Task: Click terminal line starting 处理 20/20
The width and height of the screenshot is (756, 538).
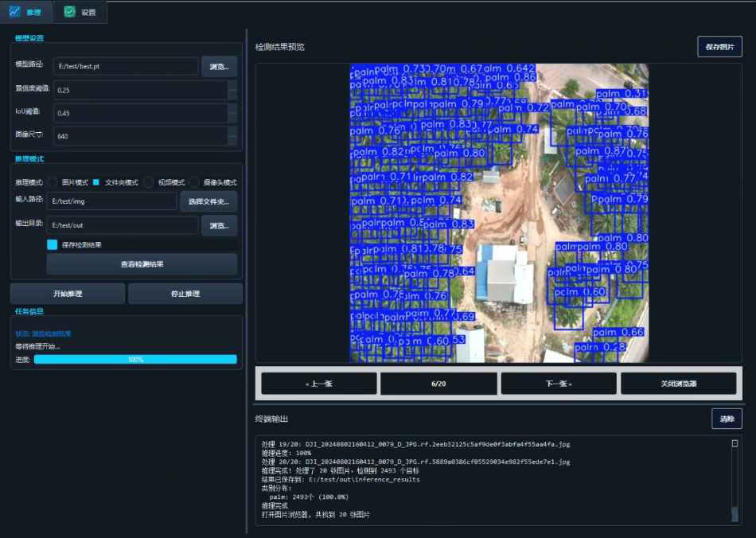Action: pos(415,462)
